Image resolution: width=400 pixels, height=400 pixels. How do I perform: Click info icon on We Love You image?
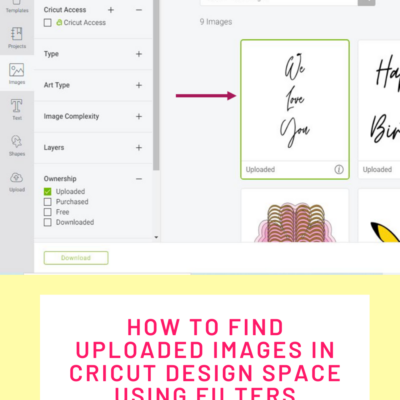(x=339, y=169)
